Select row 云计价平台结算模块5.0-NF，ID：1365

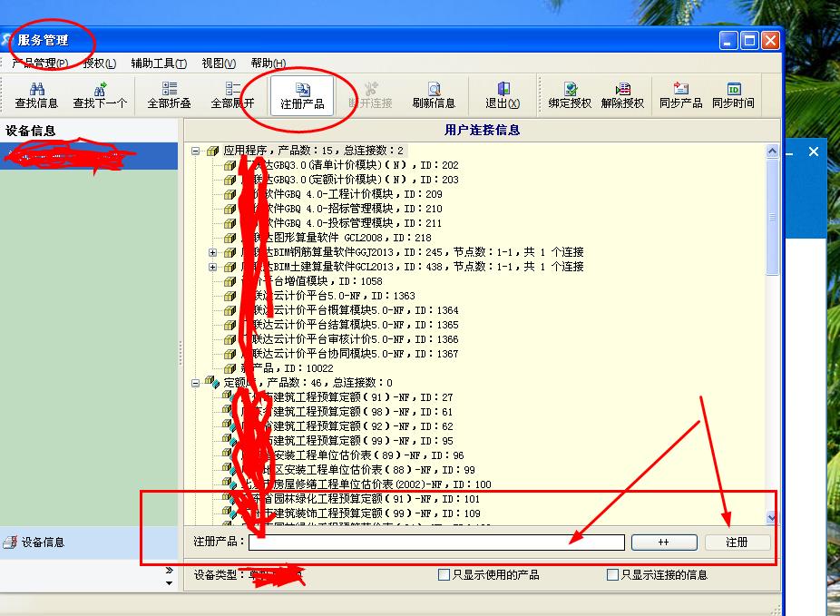click(x=350, y=325)
